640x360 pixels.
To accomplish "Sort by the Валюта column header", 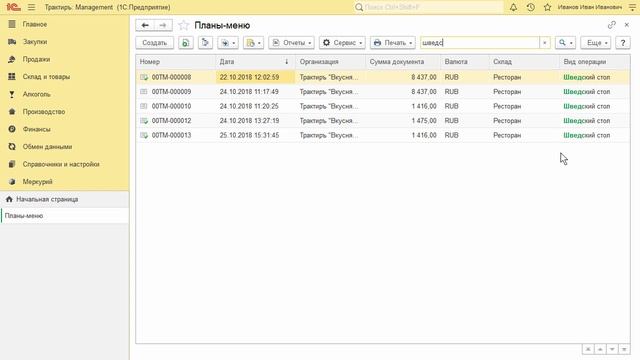I will tap(465, 62).
